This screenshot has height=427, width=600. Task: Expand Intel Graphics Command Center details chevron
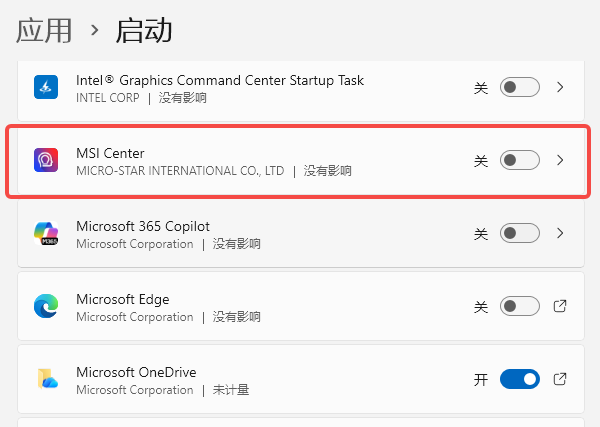[x=560, y=88]
